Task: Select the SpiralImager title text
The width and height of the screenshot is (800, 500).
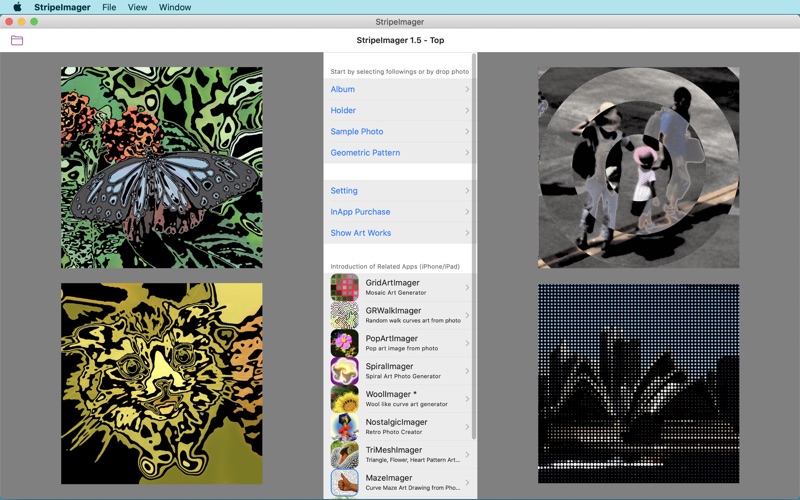Action: click(x=389, y=366)
